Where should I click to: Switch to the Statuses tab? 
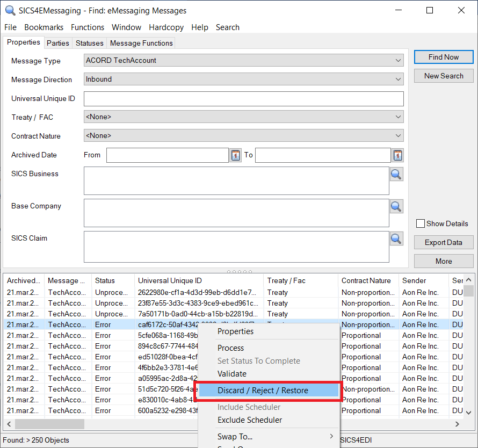tap(89, 43)
